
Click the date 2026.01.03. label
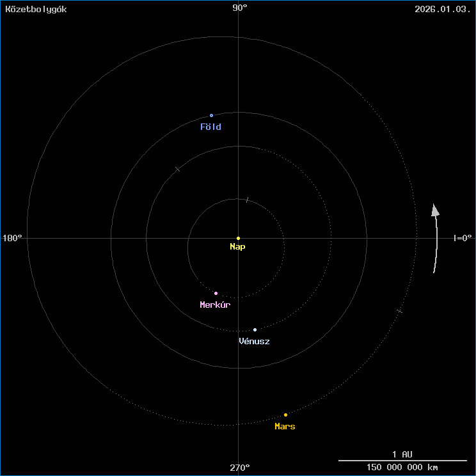click(x=442, y=9)
